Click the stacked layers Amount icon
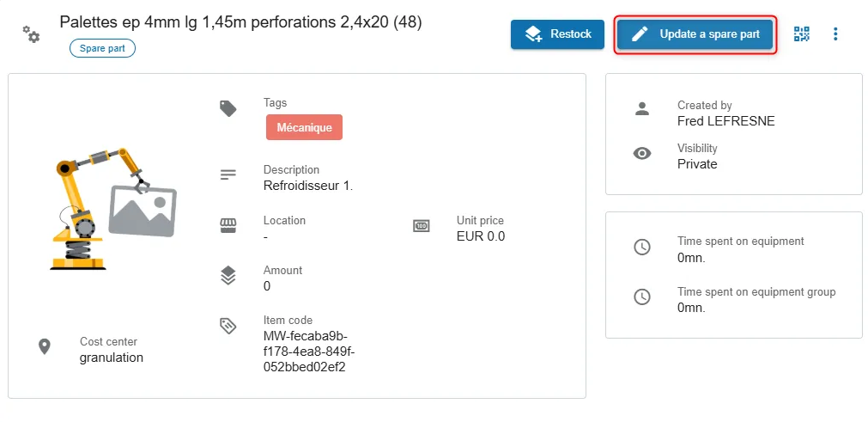Image resolution: width=868 pixels, height=422 pixels. (x=228, y=275)
